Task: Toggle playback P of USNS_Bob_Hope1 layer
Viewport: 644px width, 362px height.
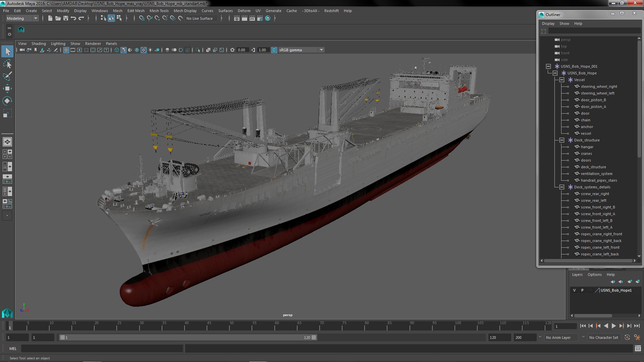Action: [582, 290]
